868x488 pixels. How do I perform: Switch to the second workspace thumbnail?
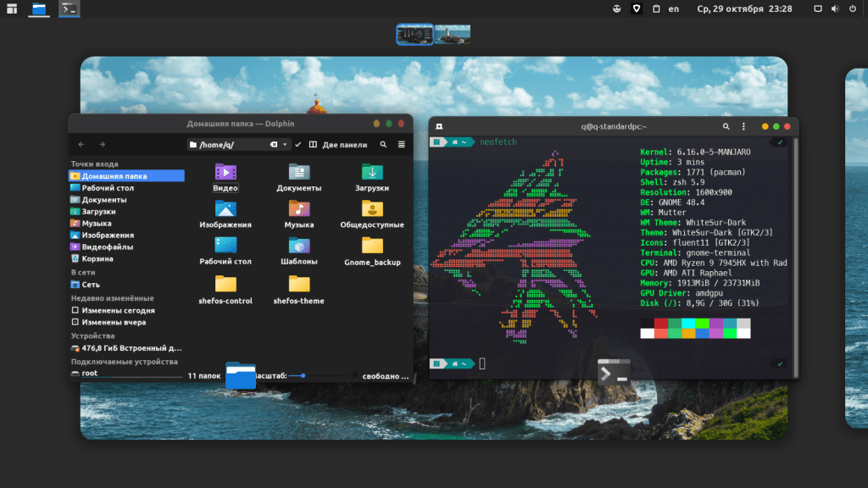(x=453, y=34)
